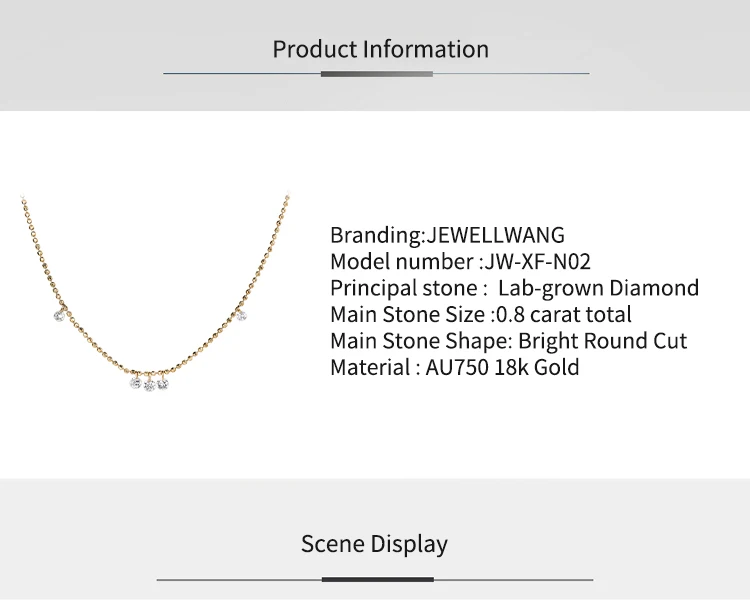Screen dimensions: 750x605
Task: Click the right single diamond on necklace
Action: pyautogui.click(x=242, y=316)
